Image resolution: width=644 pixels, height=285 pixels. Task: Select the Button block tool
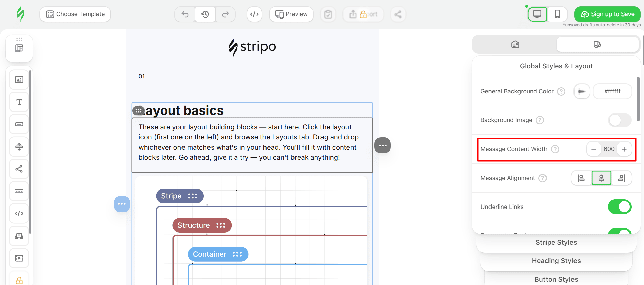click(19, 124)
